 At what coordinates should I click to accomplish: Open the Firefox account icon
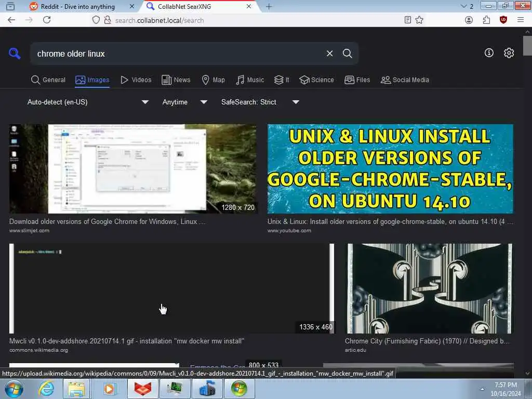(469, 20)
